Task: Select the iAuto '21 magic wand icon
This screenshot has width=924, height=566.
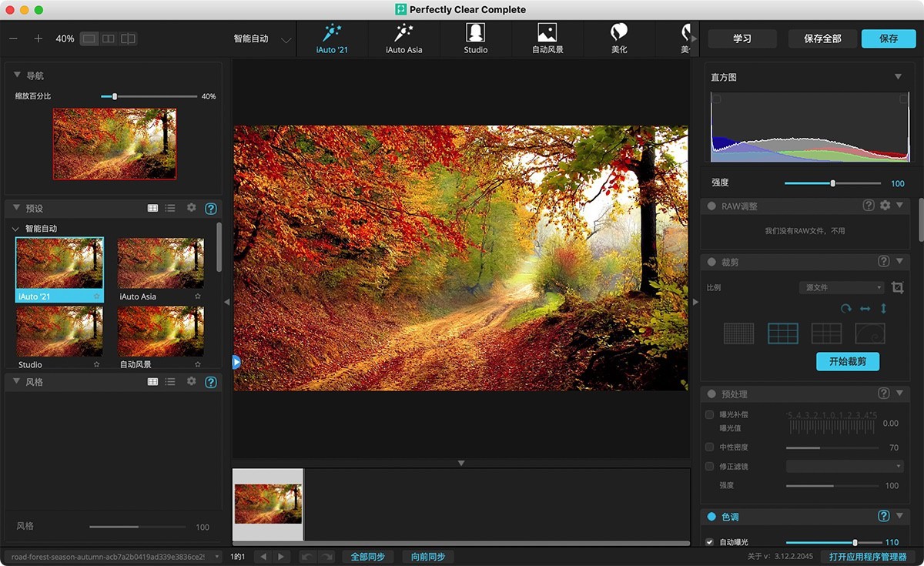Action: coord(331,31)
